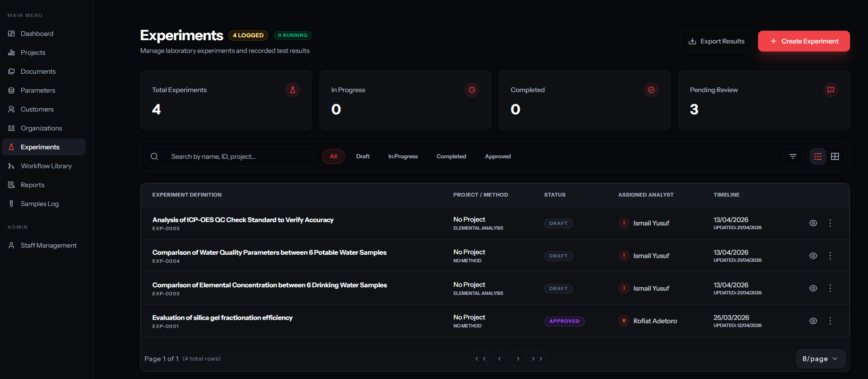
Task: Create a new experiment
Action: click(x=804, y=41)
